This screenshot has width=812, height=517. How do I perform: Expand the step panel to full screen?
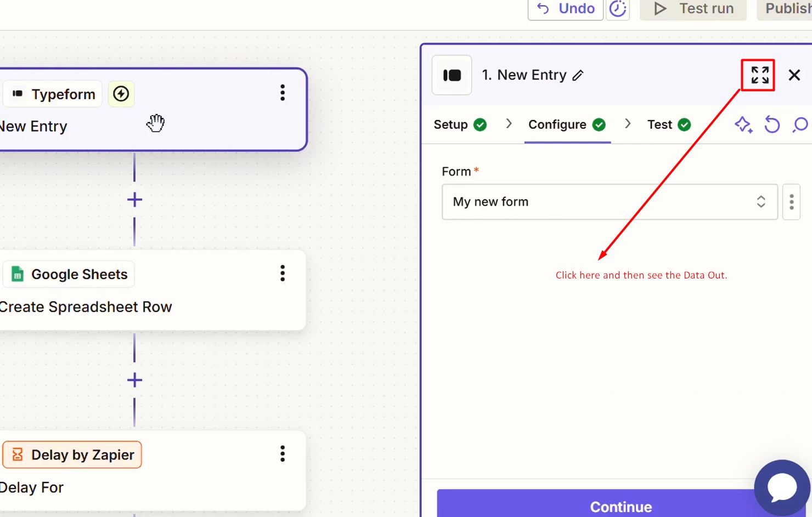point(760,75)
